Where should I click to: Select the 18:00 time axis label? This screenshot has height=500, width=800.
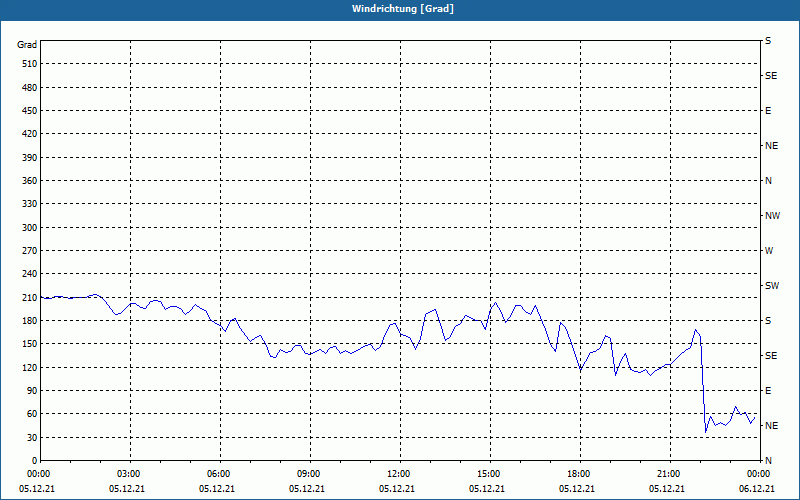coord(580,474)
